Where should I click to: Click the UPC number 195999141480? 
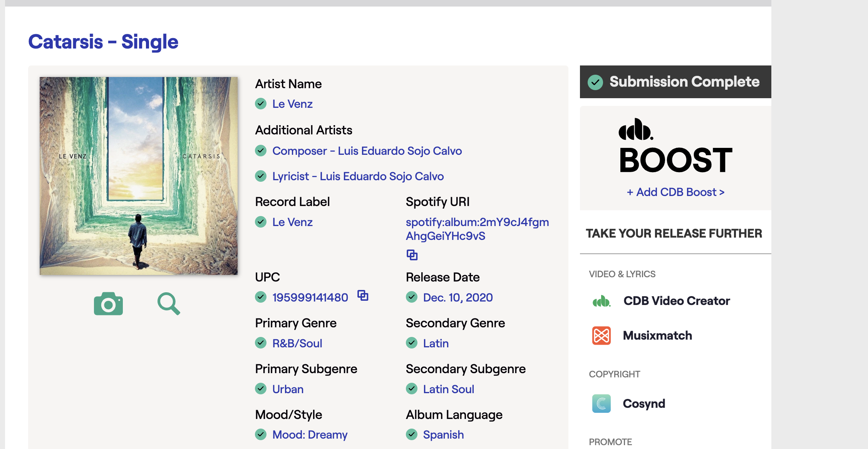[x=310, y=297]
